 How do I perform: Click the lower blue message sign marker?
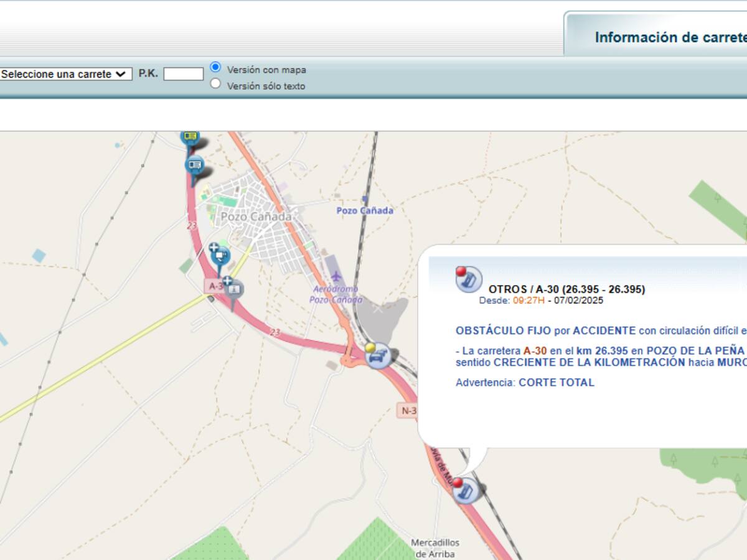[x=195, y=165]
